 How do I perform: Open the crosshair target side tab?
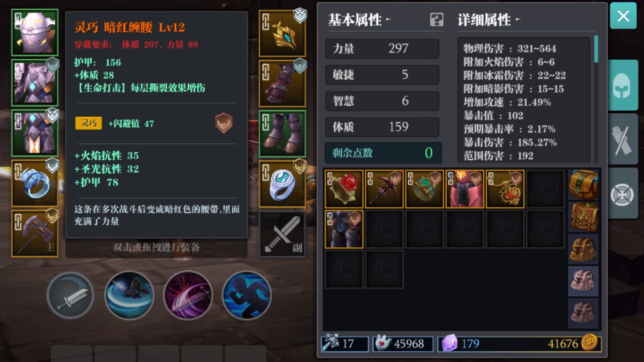(623, 194)
